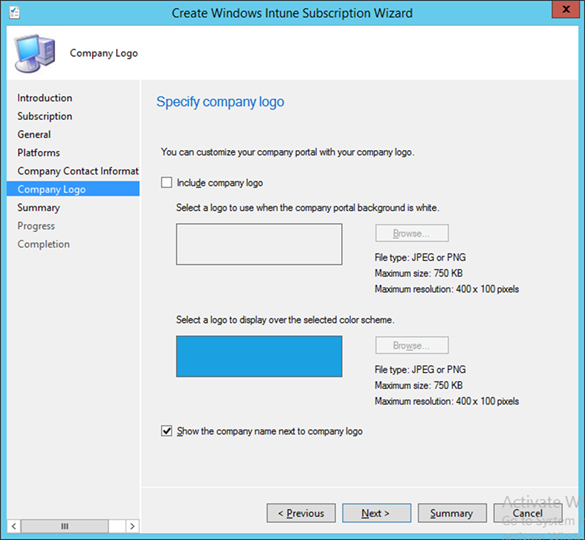Image resolution: width=585 pixels, height=540 pixels.
Task: Close the wizard with the X button
Action: (566, 9)
